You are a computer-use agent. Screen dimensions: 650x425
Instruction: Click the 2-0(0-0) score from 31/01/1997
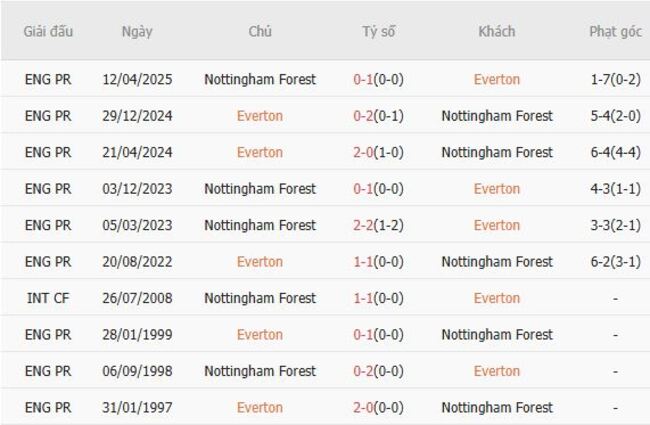click(379, 408)
